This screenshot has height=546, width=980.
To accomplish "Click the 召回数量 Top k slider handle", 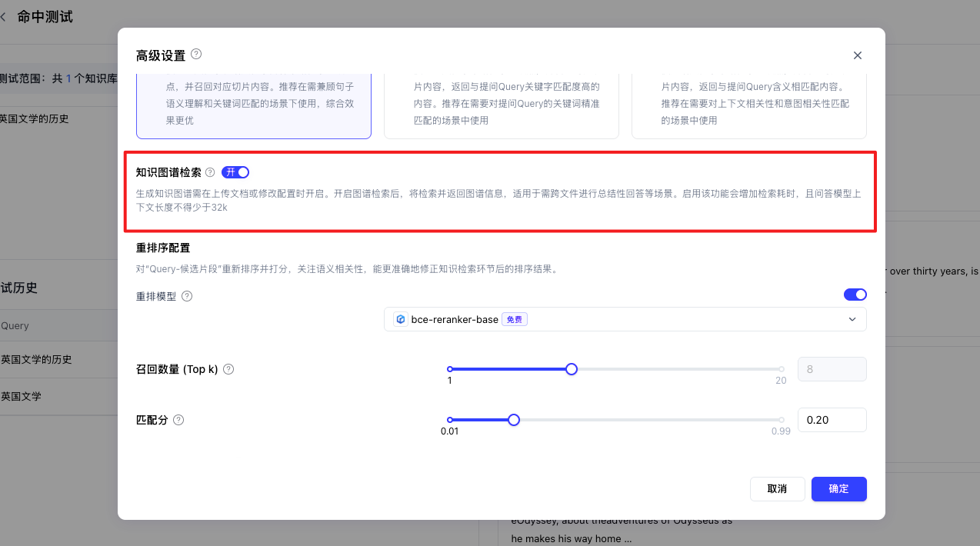I will (x=572, y=369).
